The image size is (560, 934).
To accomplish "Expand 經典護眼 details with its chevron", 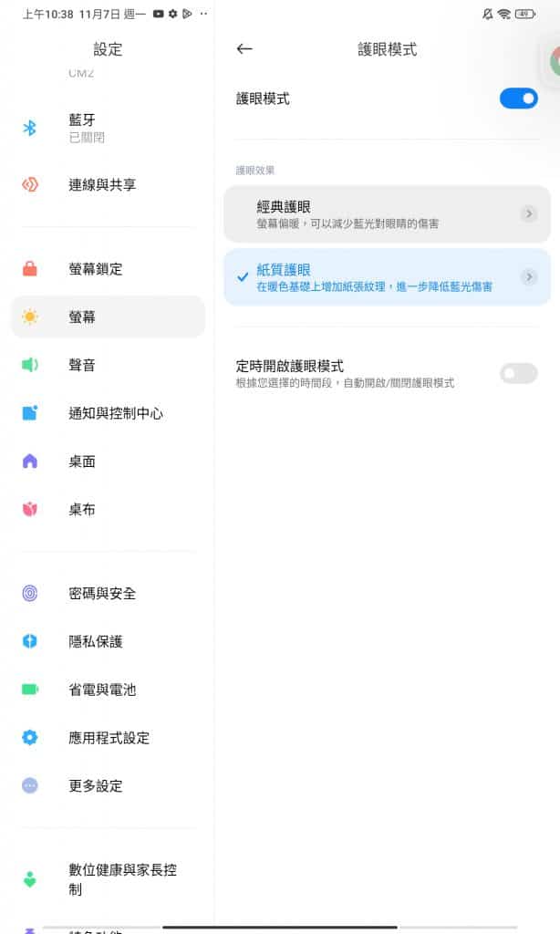I will pos(529,214).
